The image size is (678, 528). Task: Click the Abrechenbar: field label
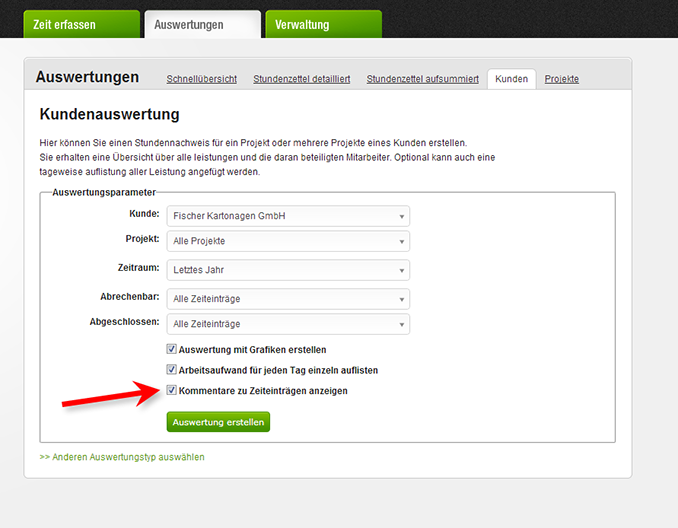[130, 297]
